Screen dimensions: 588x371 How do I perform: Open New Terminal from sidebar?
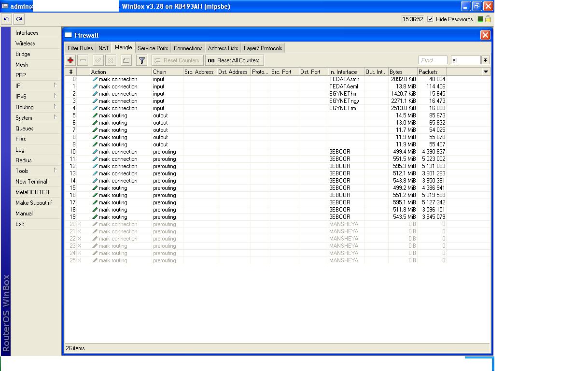pyautogui.click(x=31, y=182)
